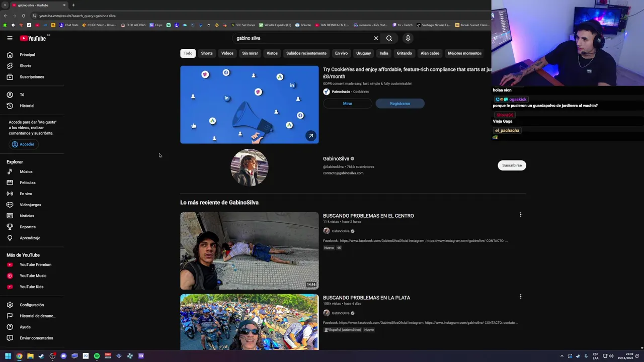Open the Windows Start menu
644x362 pixels.
8,356
